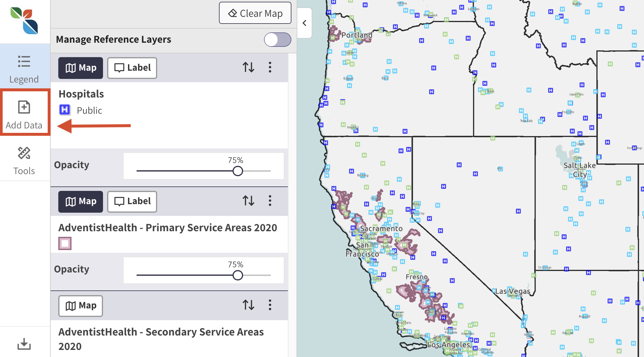Click the Map button for Secondary Service Areas 2020
Screen dimensions: 644x357
coord(80,306)
